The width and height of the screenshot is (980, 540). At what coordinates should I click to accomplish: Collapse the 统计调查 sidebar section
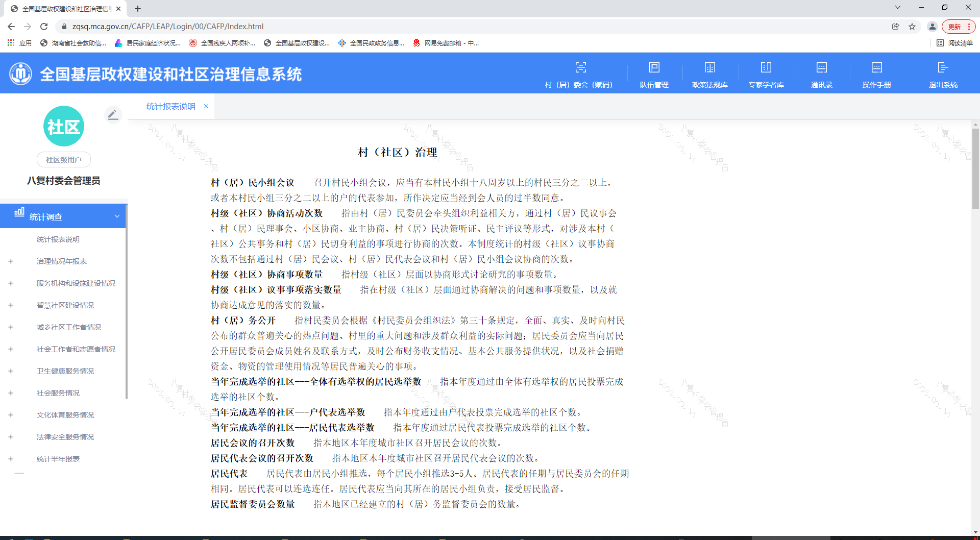click(x=117, y=216)
